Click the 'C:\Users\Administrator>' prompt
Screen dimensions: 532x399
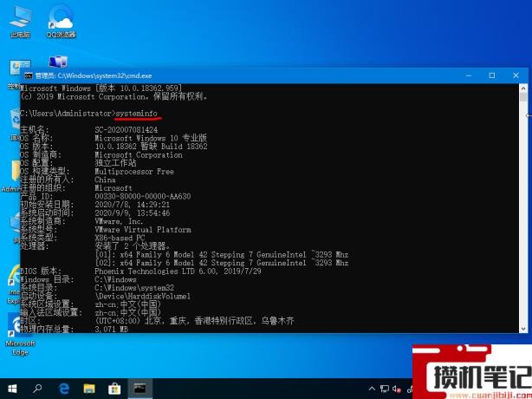[x=68, y=114]
